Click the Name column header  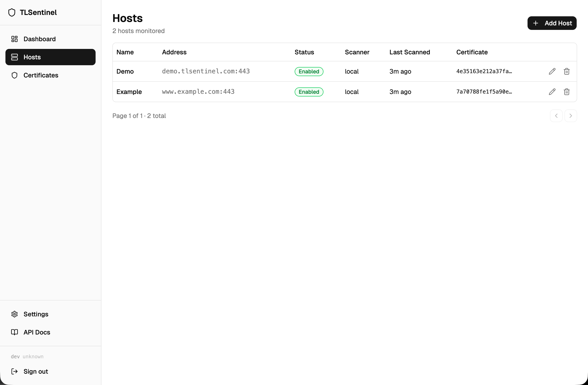click(x=125, y=52)
